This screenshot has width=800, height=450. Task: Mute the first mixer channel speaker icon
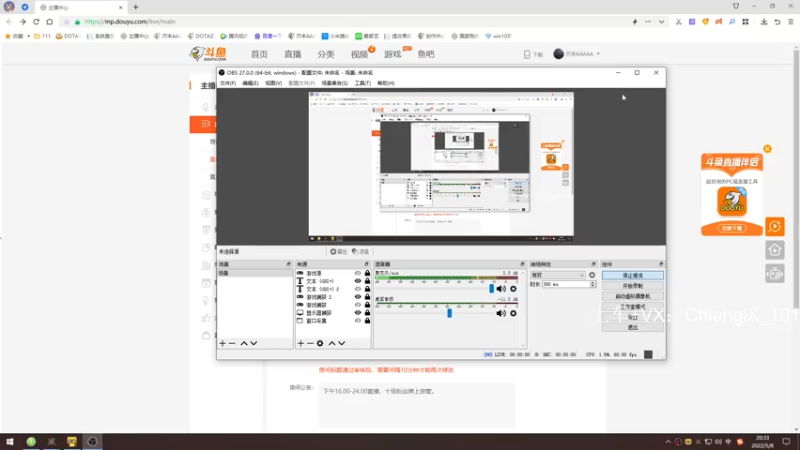click(501, 289)
